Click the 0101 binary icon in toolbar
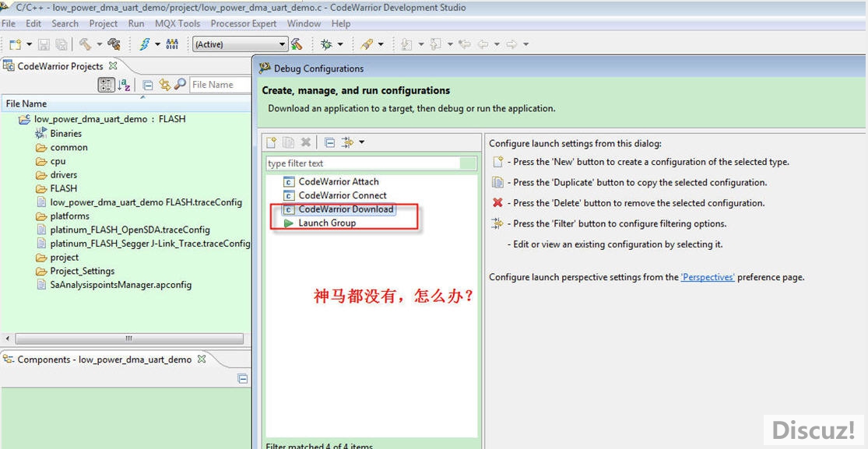The image size is (868, 449). coord(172,44)
